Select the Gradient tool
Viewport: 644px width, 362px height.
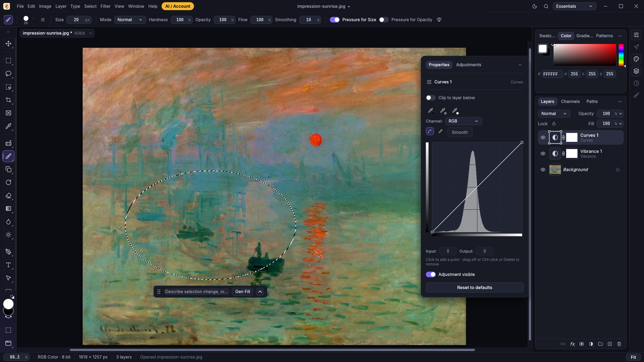(8, 209)
